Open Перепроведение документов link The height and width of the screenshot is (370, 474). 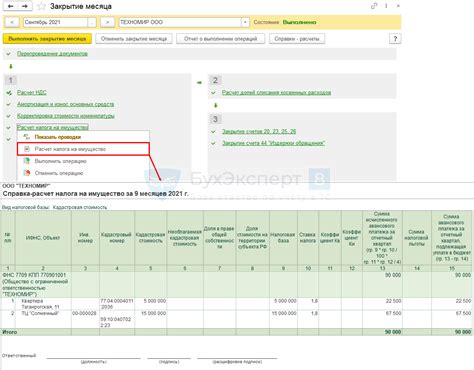point(52,54)
